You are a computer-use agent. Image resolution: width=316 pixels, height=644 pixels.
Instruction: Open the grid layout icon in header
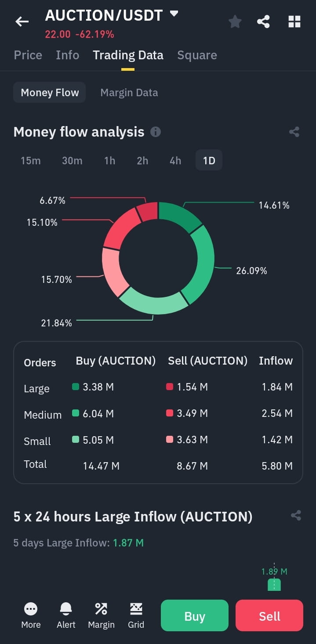[294, 21]
